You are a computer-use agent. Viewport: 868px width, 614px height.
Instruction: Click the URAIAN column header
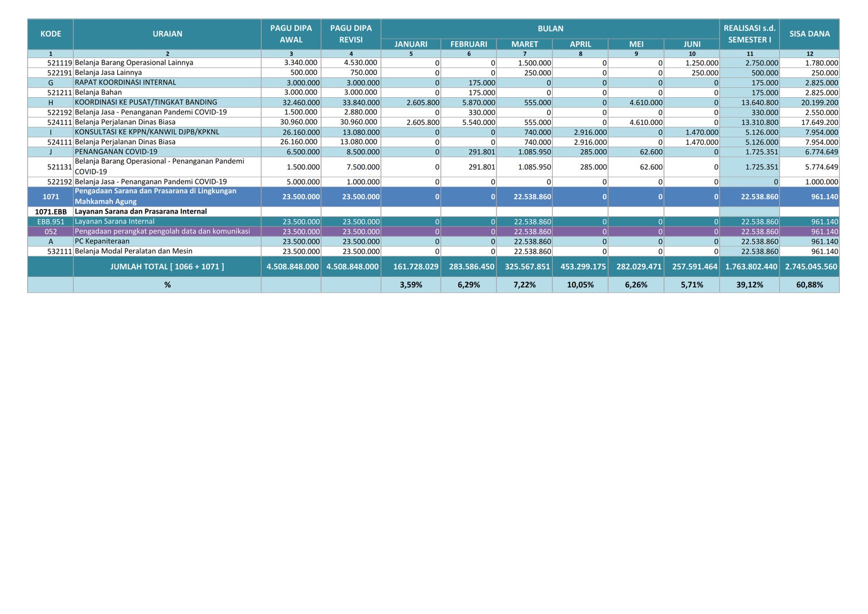pos(167,34)
